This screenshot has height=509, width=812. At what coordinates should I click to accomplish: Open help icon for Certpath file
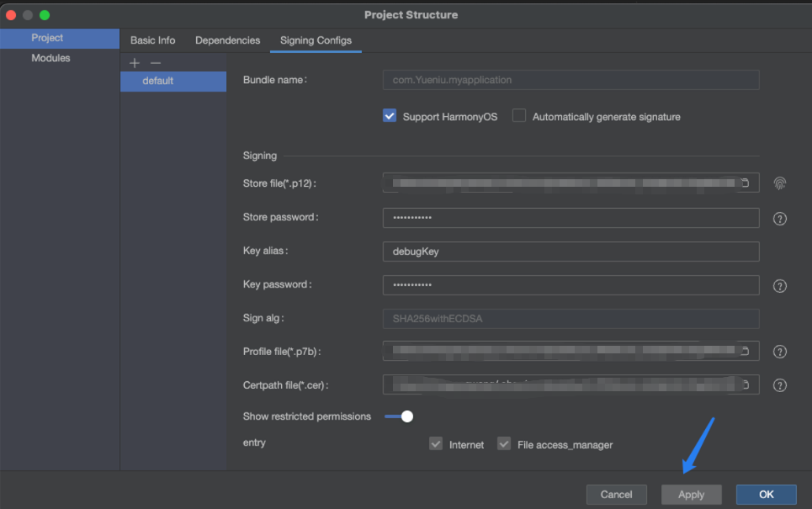click(x=779, y=385)
